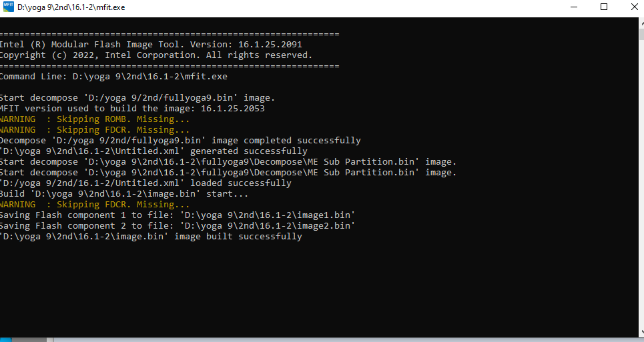Close the mfit.exe console window
The height and width of the screenshot is (342, 644).
pyautogui.click(x=634, y=7)
